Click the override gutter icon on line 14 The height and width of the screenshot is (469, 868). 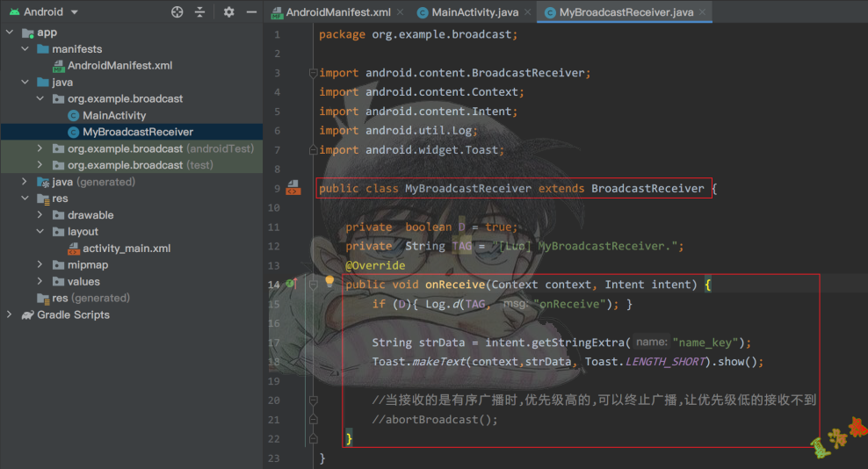coord(291,285)
